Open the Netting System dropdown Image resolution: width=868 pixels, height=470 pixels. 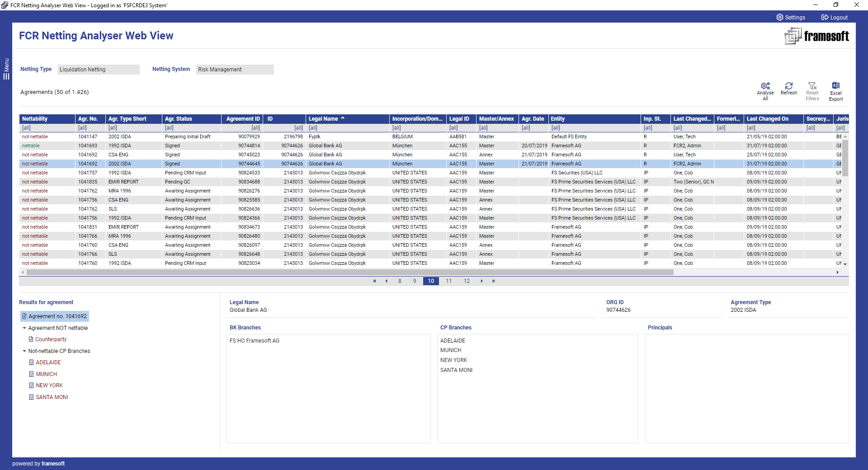(235, 70)
